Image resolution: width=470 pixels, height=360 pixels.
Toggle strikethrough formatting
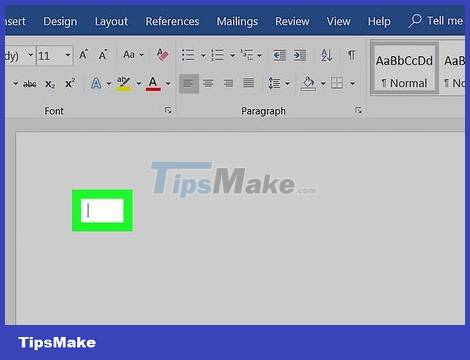(30, 84)
